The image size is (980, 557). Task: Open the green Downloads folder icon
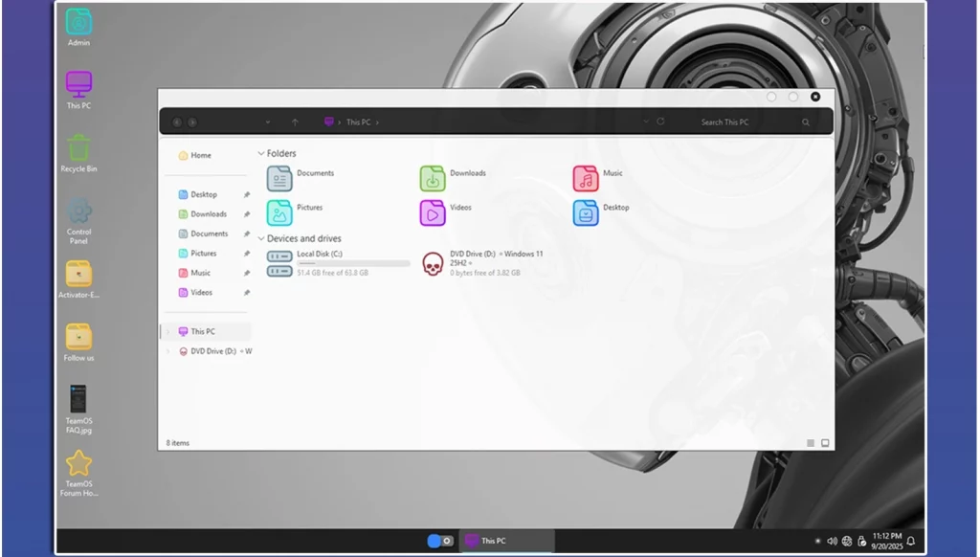pyautogui.click(x=433, y=179)
